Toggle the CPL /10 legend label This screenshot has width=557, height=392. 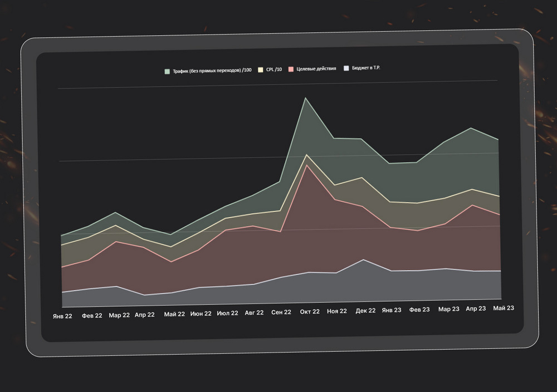pos(274,70)
